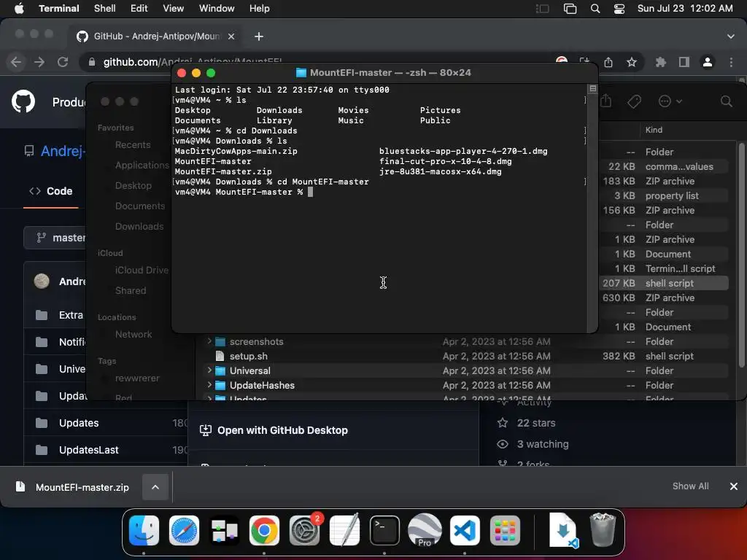Click Show All downloads
The image size is (747, 560).
(690, 486)
